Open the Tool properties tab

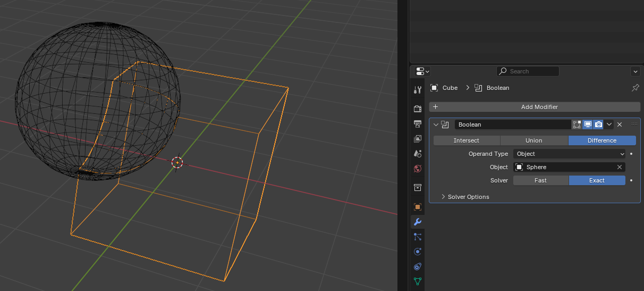[418, 89]
